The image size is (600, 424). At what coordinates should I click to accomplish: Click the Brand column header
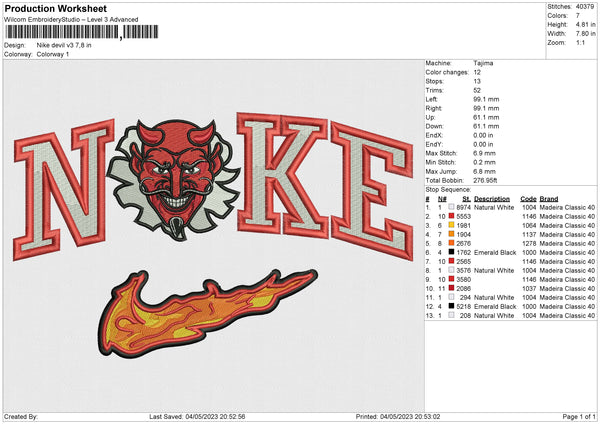549,199
